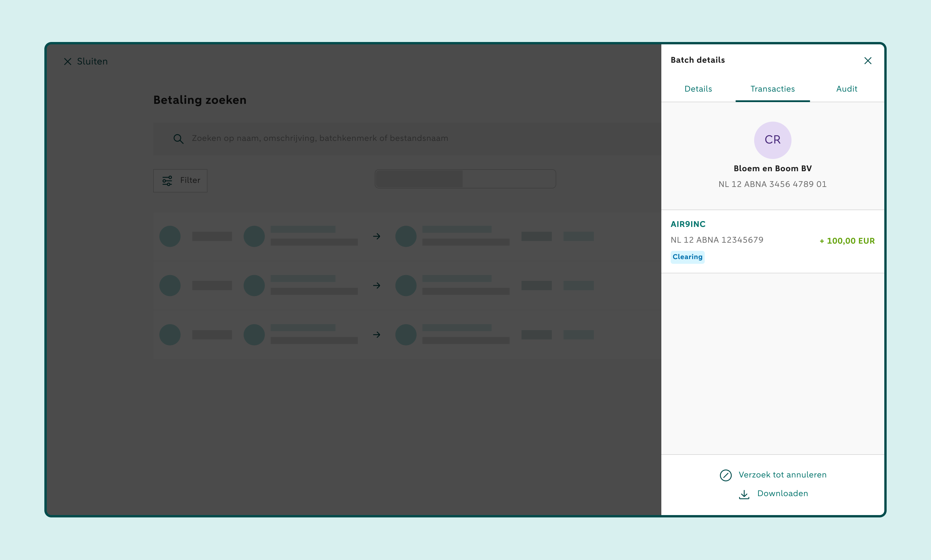Click the Betaling zoeken heading
931x560 pixels.
pos(200,100)
